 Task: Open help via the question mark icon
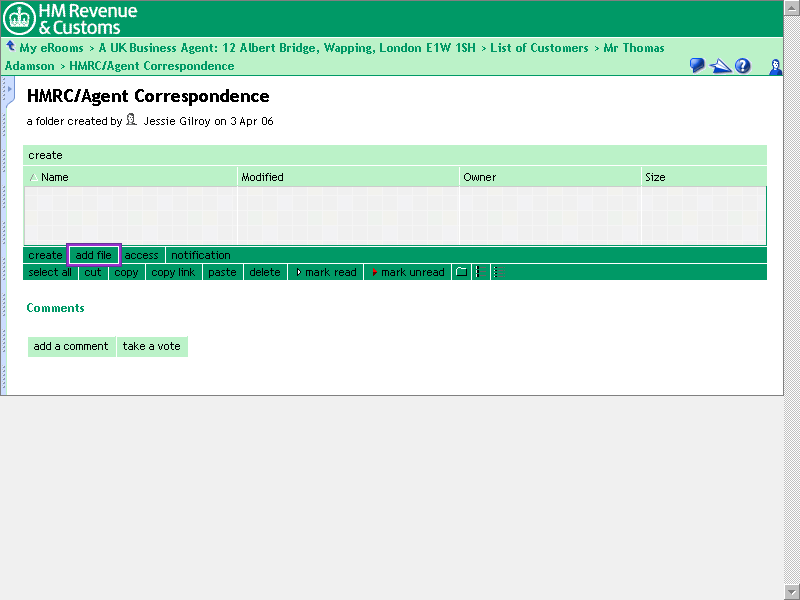tap(743, 66)
